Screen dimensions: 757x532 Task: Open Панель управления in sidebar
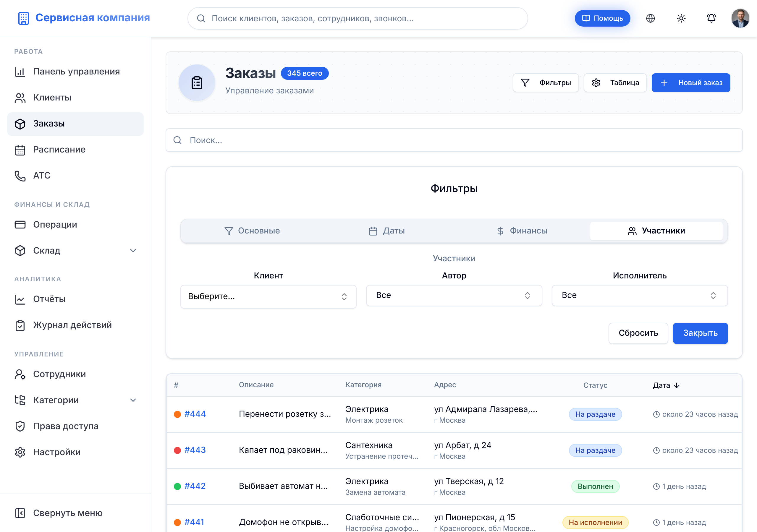pos(75,72)
